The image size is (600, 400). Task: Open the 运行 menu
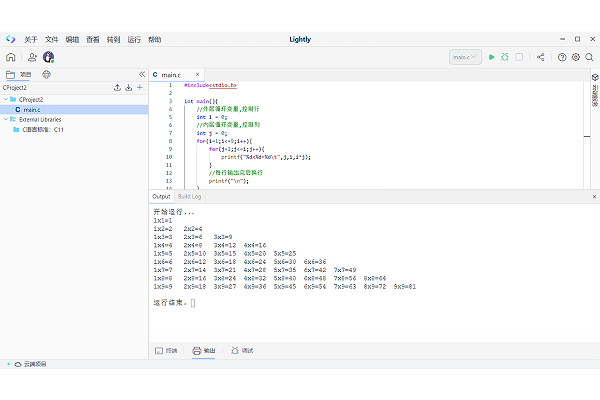[x=134, y=39]
